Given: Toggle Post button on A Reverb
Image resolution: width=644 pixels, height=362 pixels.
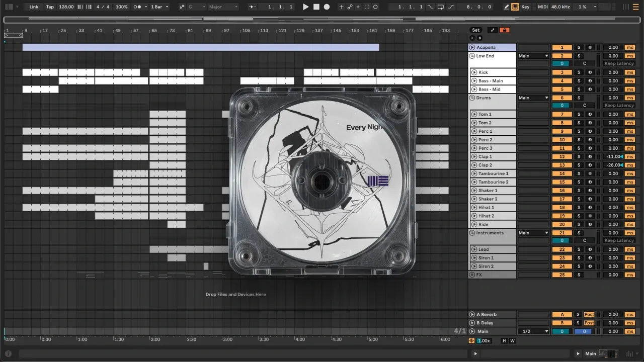Looking at the screenshot, I should [589, 315].
